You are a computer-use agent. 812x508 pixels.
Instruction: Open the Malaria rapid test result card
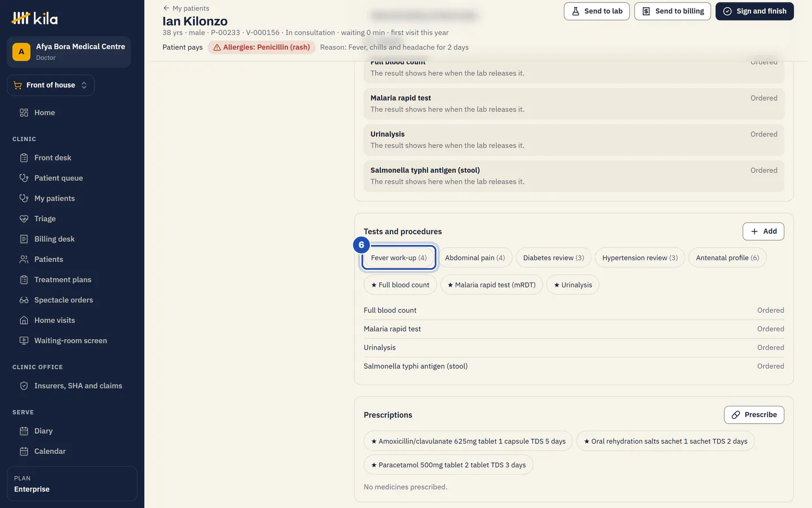574,104
